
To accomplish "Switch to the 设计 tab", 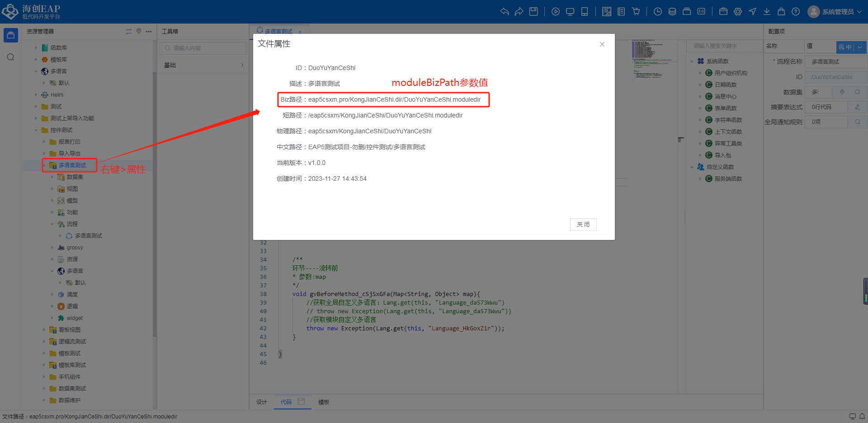I will 262,402.
